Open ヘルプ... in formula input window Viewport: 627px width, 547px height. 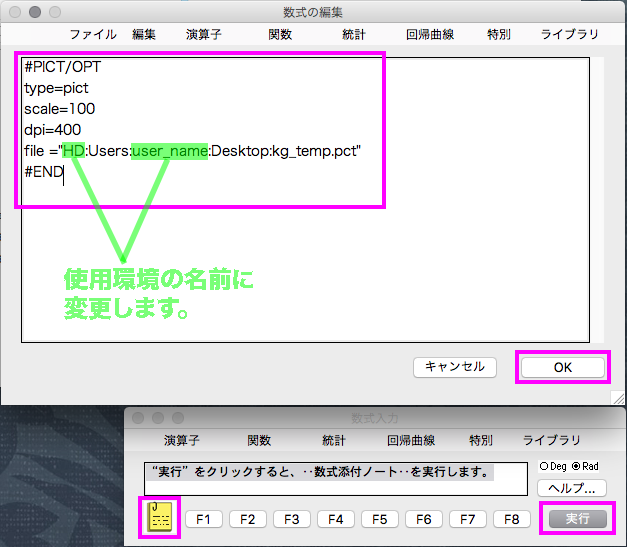click(x=572, y=488)
